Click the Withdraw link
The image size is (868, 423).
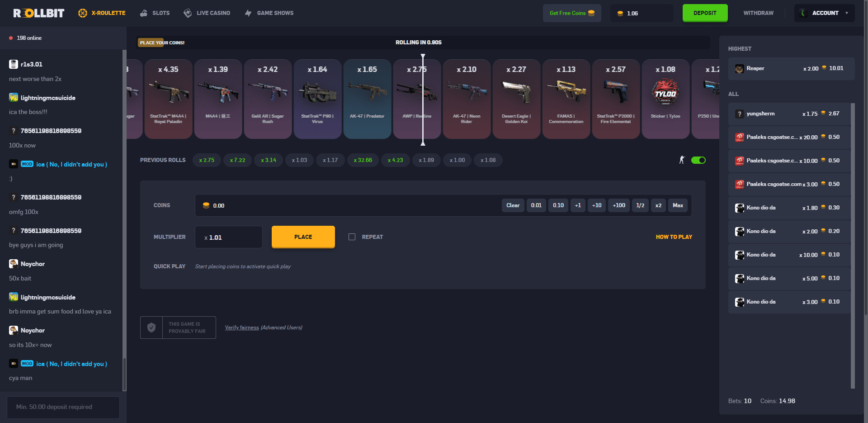(x=758, y=13)
